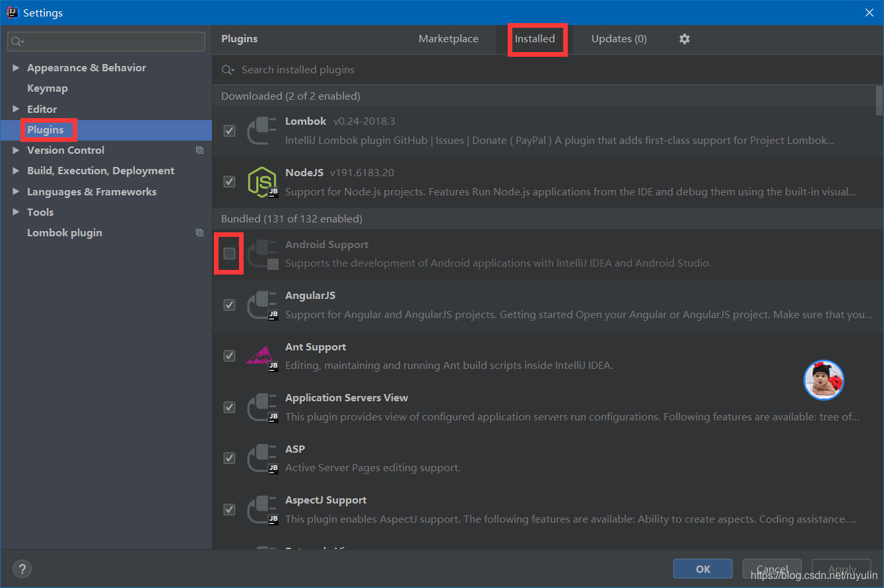This screenshot has width=884, height=588.
Task: Focus the settings search field
Action: pos(106,42)
